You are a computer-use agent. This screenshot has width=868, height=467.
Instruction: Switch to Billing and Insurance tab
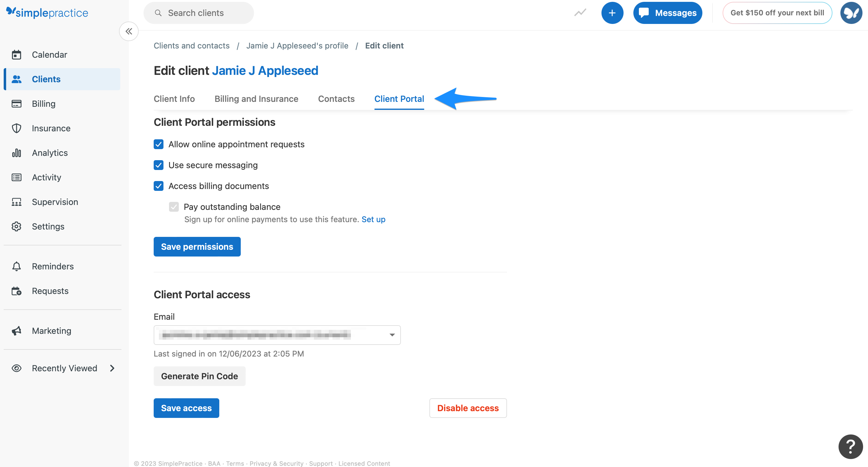[x=256, y=99]
